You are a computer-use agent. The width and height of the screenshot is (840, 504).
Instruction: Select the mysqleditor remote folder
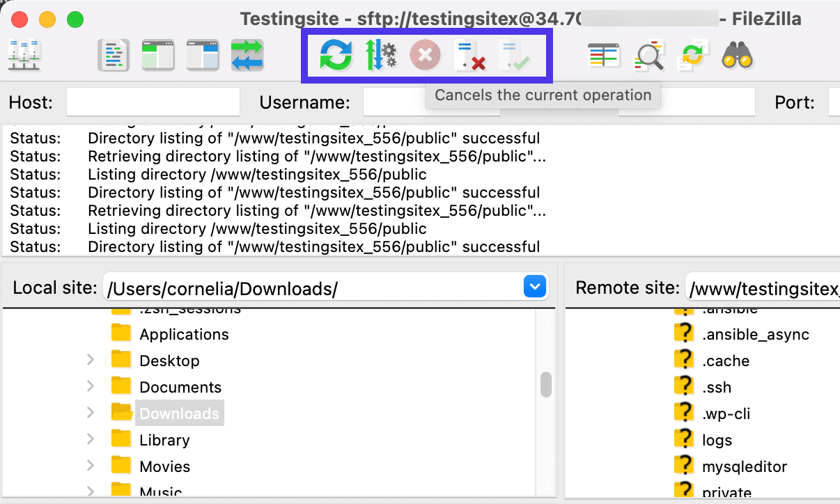(x=744, y=466)
